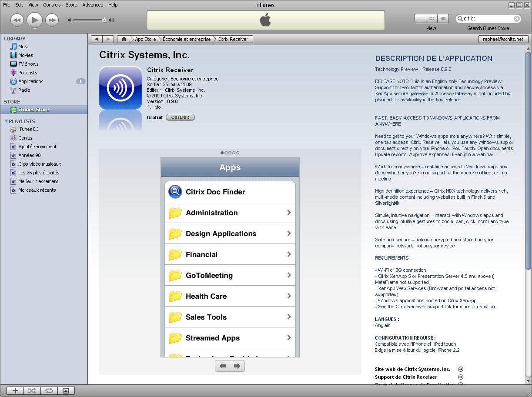Open the Controls menu
This screenshot has width=532, height=397.
(x=52, y=5)
